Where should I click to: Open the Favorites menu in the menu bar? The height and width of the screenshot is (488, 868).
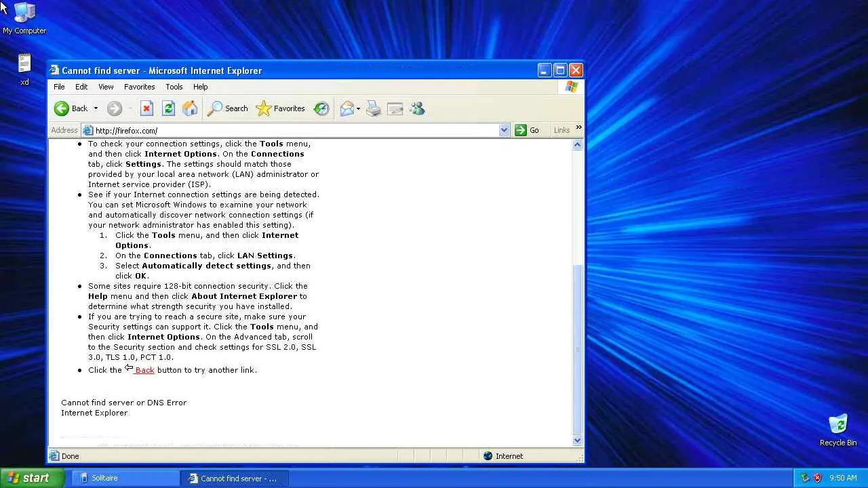pos(139,87)
